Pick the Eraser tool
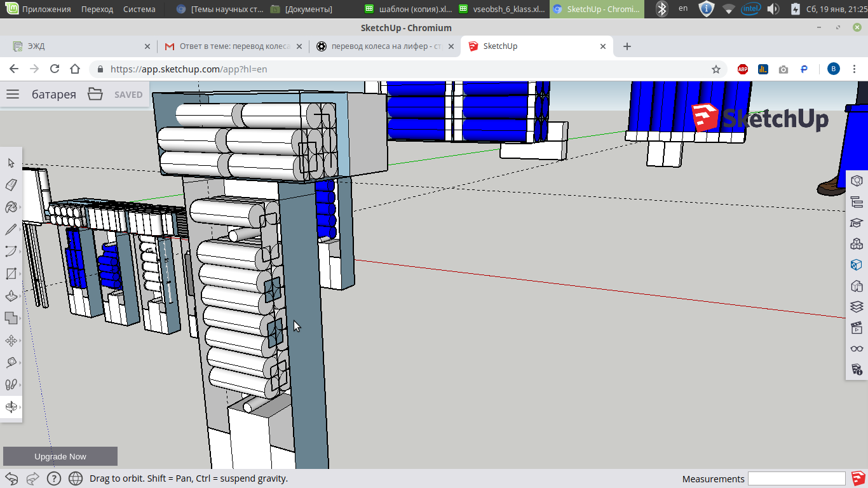The image size is (868, 488). pyautogui.click(x=11, y=185)
